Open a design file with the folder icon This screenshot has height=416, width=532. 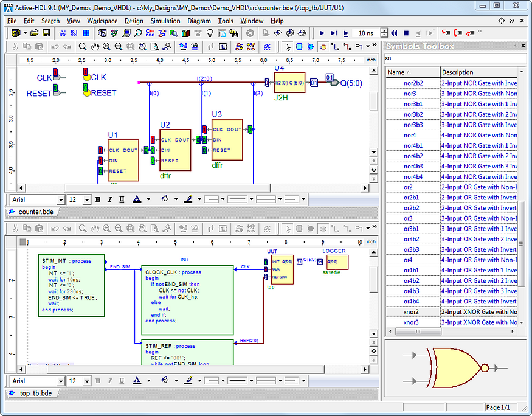34,33
